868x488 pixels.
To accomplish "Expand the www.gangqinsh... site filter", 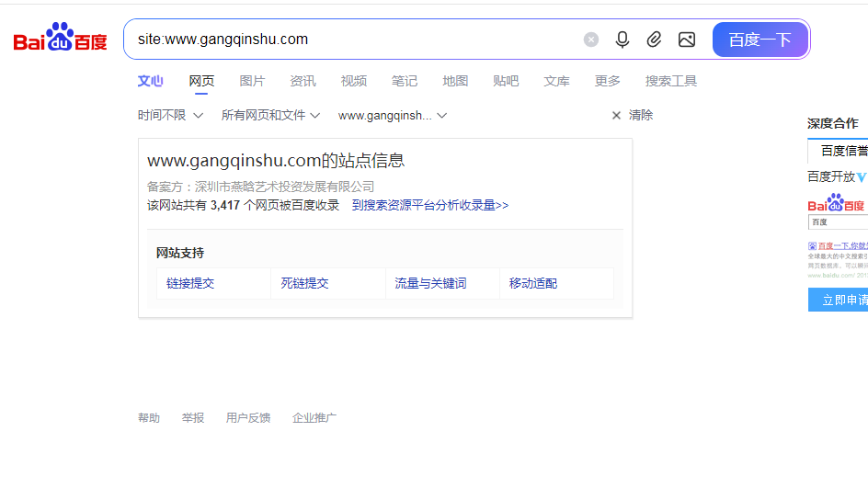I will [393, 116].
